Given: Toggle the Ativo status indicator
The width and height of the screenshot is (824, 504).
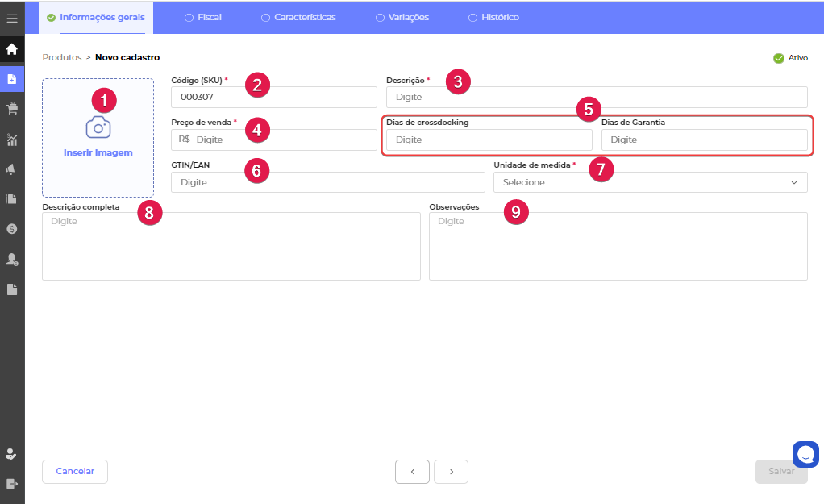Looking at the screenshot, I should pyautogui.click(x=779, y=58).
